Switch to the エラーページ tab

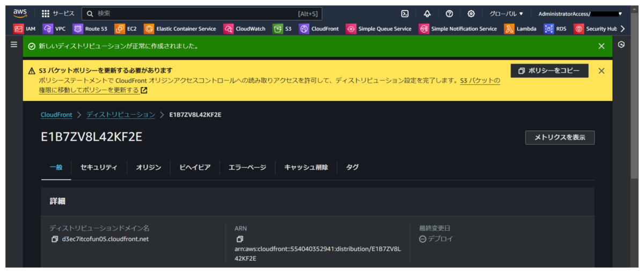[247, 167]
